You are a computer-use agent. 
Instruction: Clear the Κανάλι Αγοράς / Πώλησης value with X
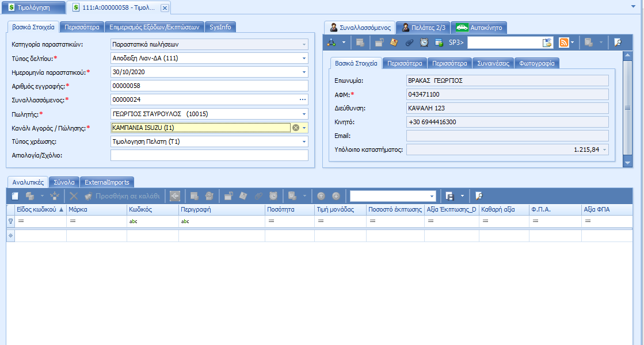point(296,128)
